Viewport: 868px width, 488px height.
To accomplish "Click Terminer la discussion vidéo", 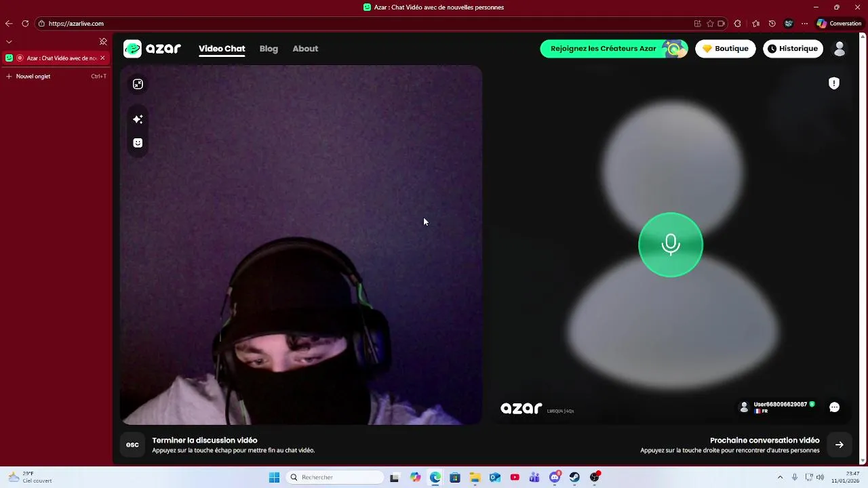I will click(x=205, y=441).
